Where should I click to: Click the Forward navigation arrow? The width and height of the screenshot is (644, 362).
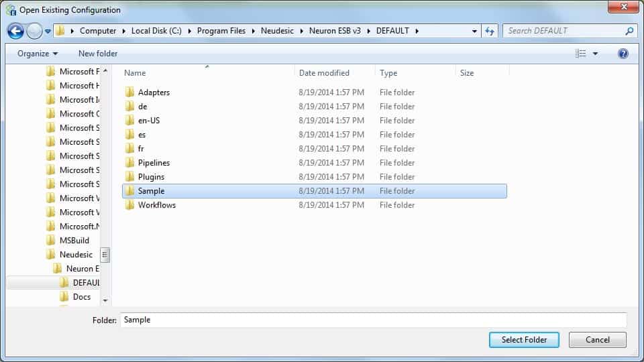[34, 32]
